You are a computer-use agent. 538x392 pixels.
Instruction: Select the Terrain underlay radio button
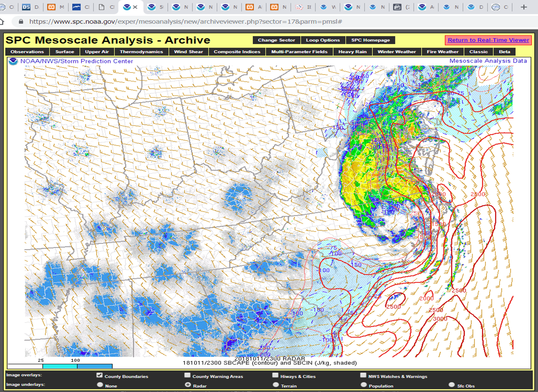coord(276,385)
